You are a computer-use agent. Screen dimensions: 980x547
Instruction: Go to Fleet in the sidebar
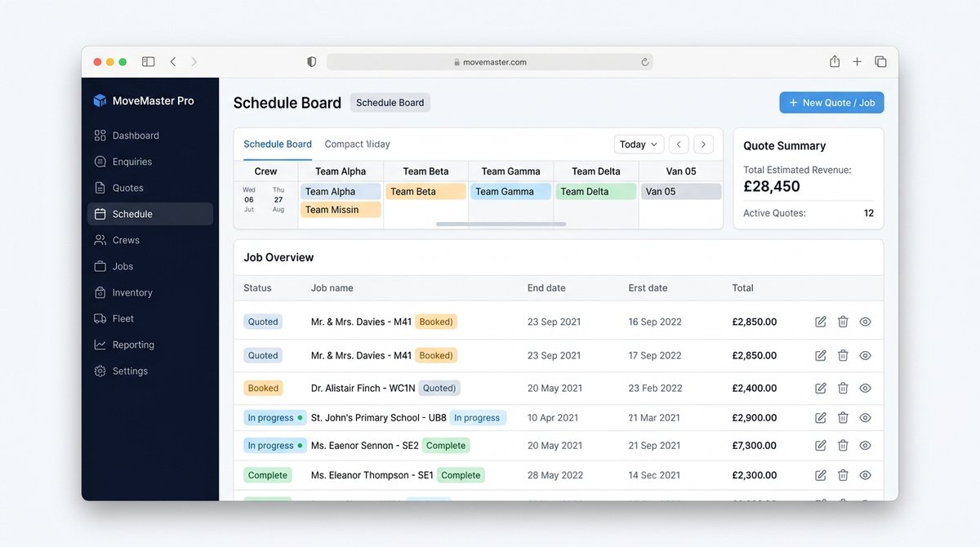click(x=150, y=318)
